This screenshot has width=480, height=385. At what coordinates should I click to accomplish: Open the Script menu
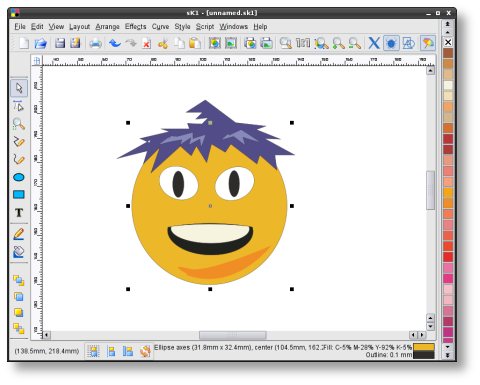[205, 27]
